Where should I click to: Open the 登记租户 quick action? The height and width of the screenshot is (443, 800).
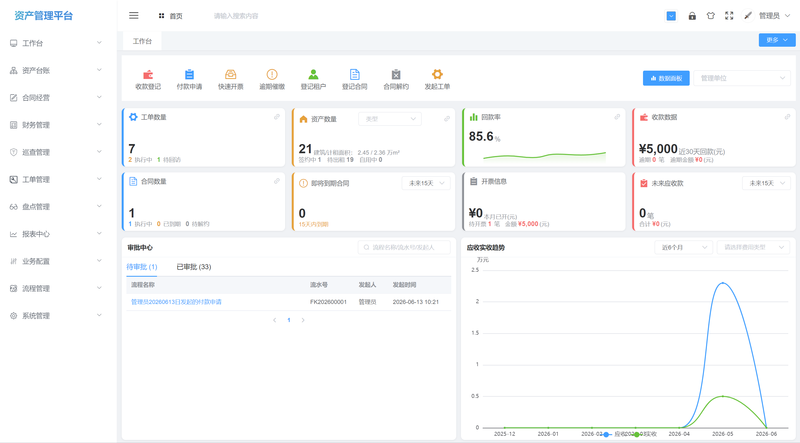coord(313,80)
